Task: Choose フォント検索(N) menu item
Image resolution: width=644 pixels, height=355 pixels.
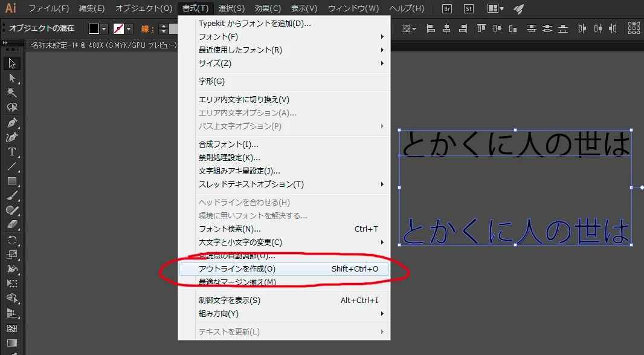Action: coord(283,229)
